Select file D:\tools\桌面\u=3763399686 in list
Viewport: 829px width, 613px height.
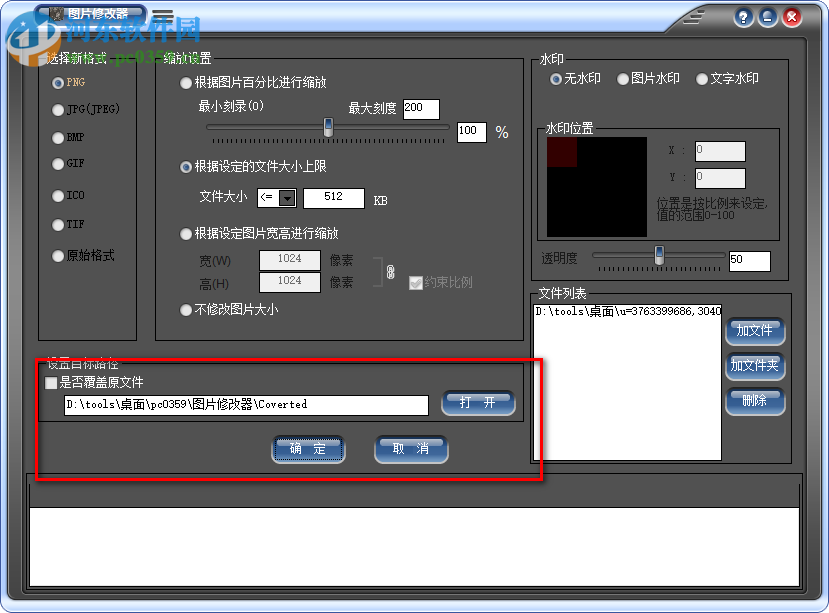pos(628,312)
